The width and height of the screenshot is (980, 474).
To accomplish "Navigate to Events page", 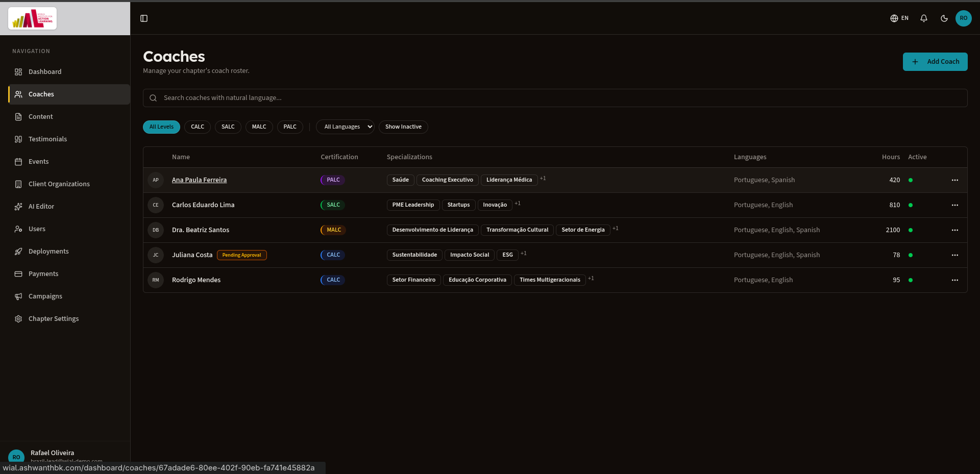I will click(x=69, y=162).
